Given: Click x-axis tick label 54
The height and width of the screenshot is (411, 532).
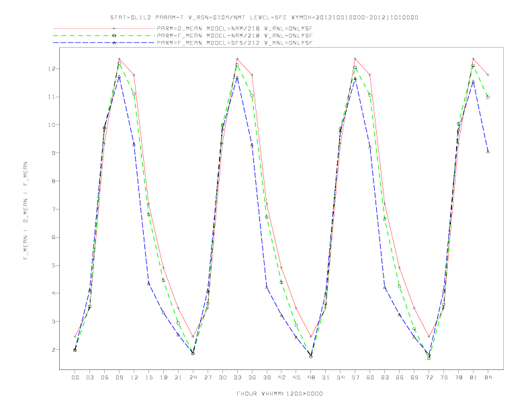Looking at the screenshot, I should (x=341, y=377).
